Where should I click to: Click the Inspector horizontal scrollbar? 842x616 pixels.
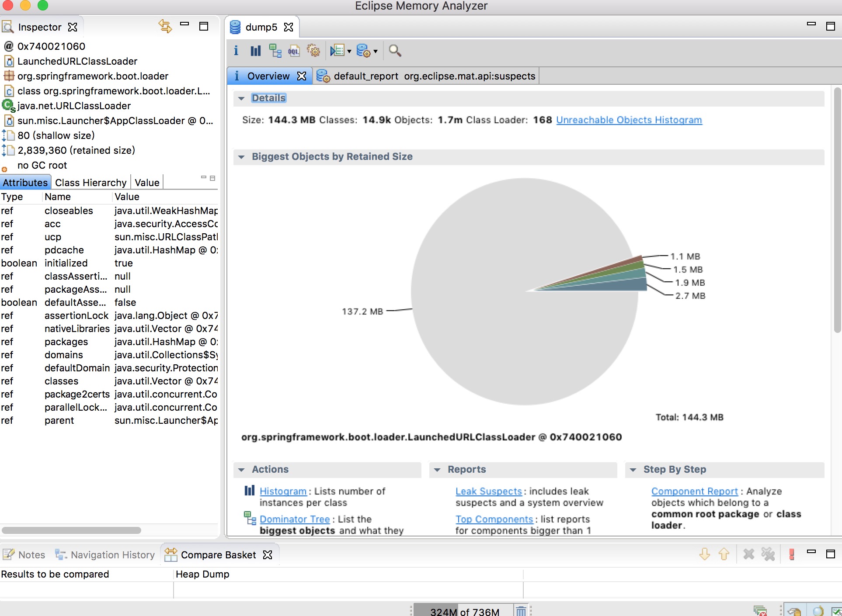[x=71, y=530]
